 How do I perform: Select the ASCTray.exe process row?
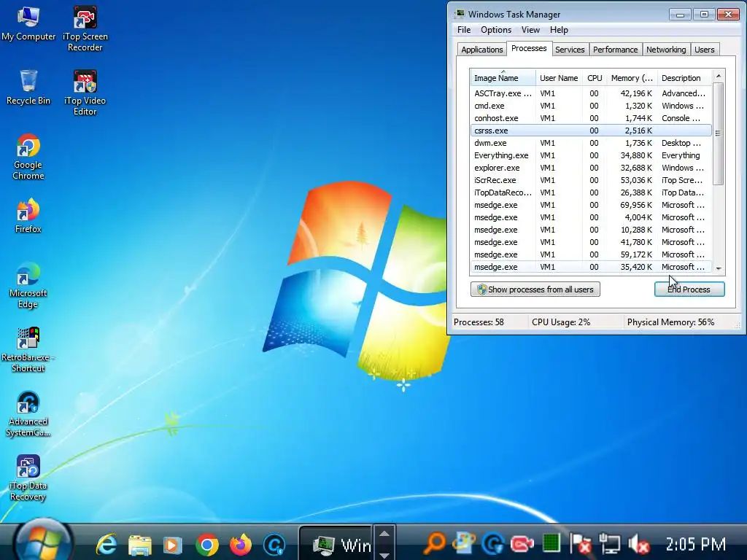pyautogui.click(x=591, y=93)
